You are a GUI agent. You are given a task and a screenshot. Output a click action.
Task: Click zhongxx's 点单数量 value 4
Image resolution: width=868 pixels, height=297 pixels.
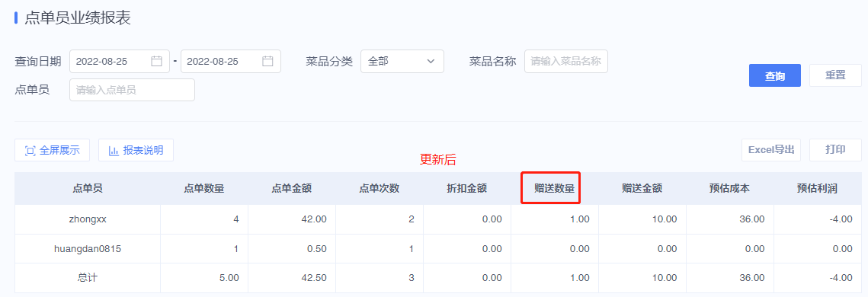235,219
